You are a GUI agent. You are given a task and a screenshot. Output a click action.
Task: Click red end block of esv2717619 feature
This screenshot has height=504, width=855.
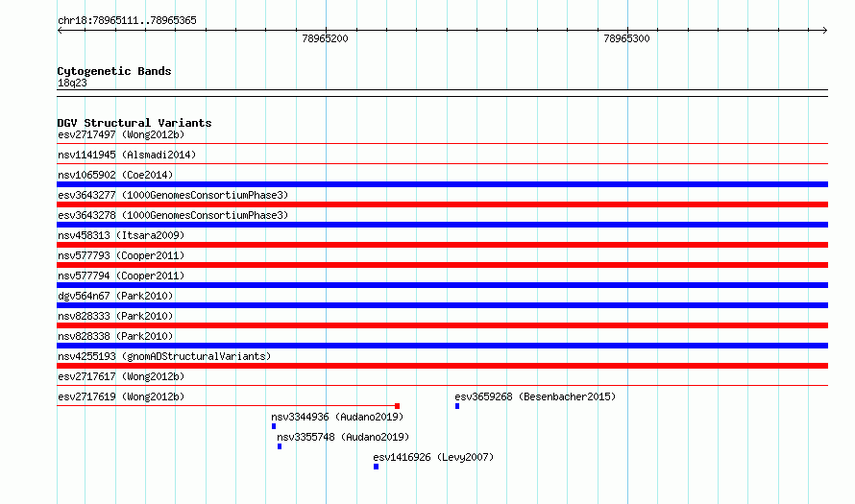[397, 406]
